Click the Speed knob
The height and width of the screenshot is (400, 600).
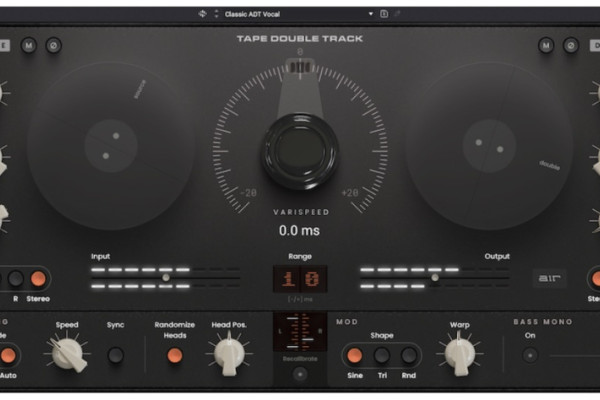[x=68, y=354]
